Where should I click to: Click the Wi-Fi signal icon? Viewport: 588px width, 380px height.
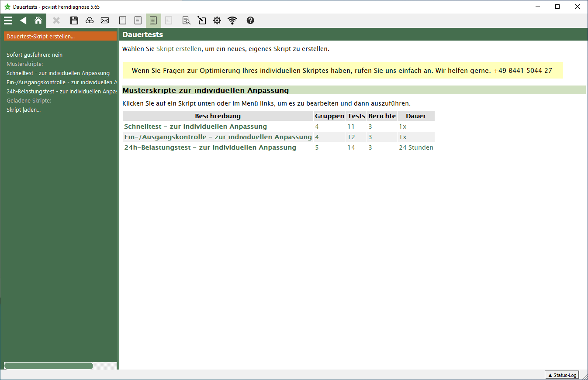click(232, 21)
